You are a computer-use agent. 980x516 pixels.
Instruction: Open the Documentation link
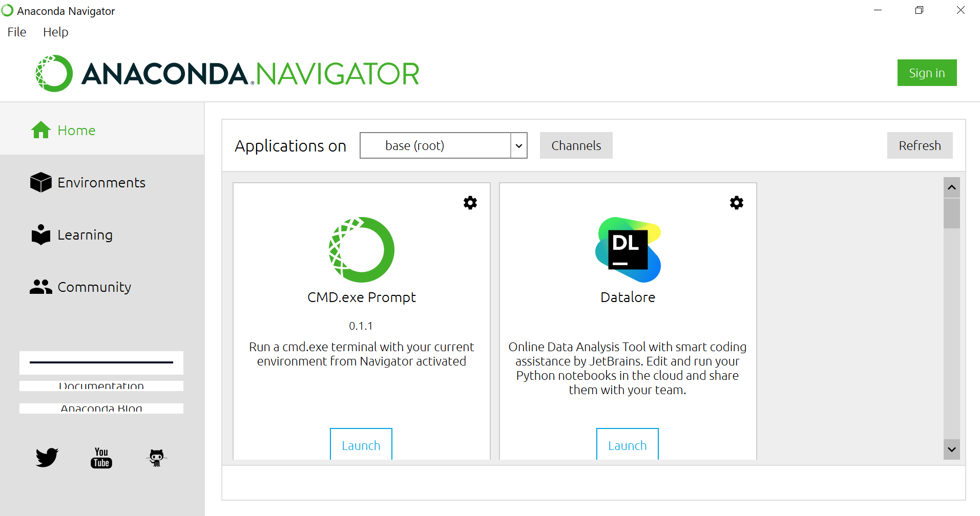[101, 386]
